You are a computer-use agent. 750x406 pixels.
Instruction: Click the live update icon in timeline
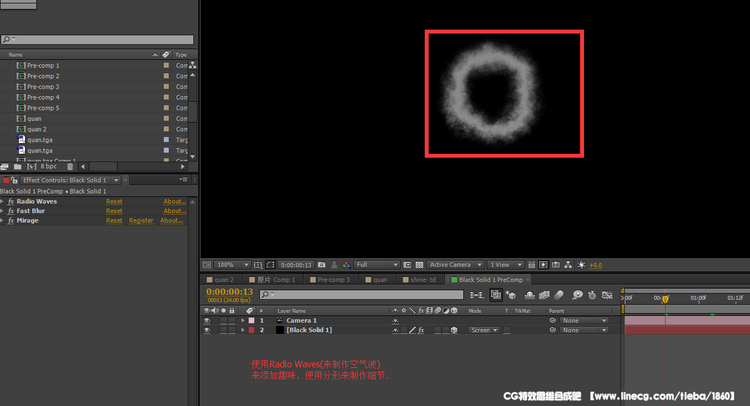pos(496,295)
